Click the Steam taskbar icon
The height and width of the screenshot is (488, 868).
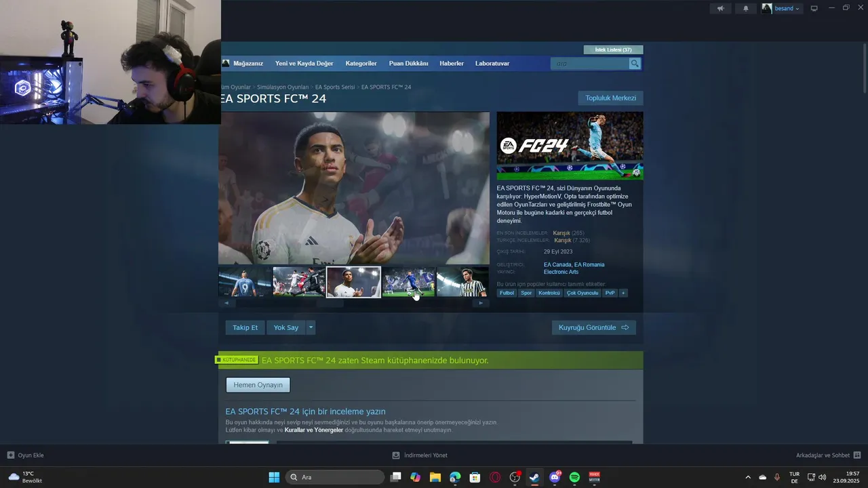[534, 477]
